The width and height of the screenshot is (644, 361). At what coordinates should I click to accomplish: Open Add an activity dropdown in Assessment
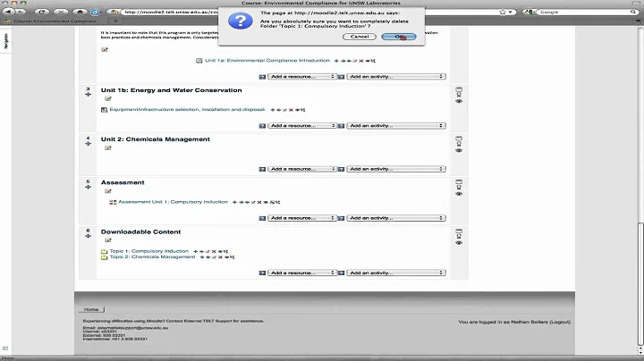click(396, 218)
